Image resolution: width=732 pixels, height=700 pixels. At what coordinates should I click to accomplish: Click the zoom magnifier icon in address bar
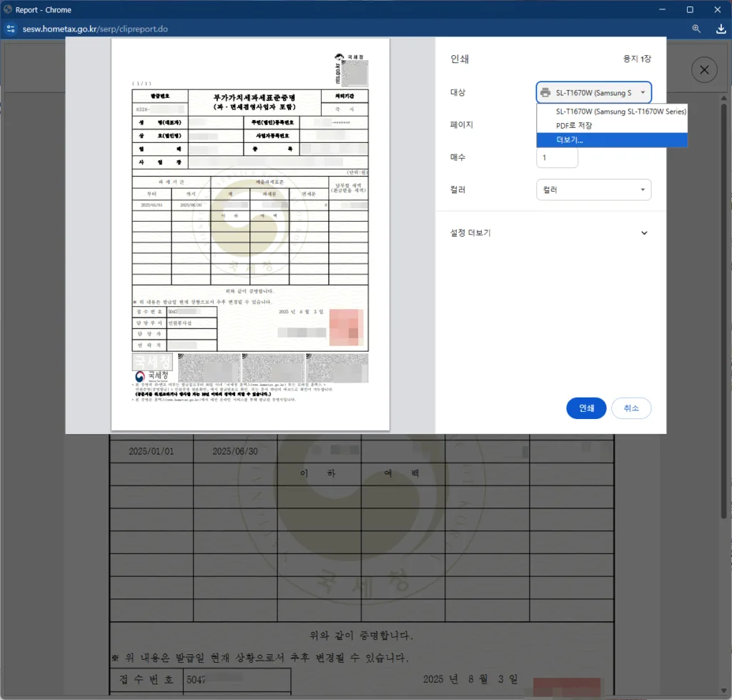[x=696, y=29]
